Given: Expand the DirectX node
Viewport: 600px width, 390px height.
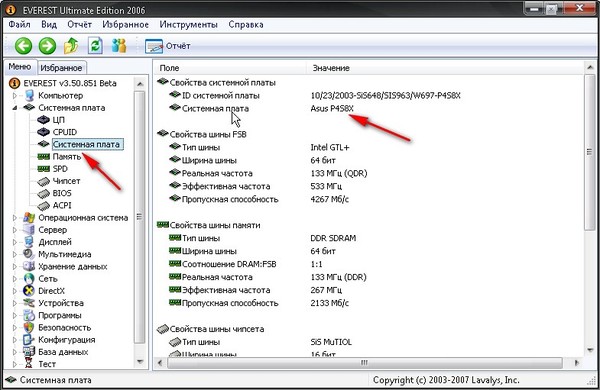Looking at the screenshot, I should point(15,291).
